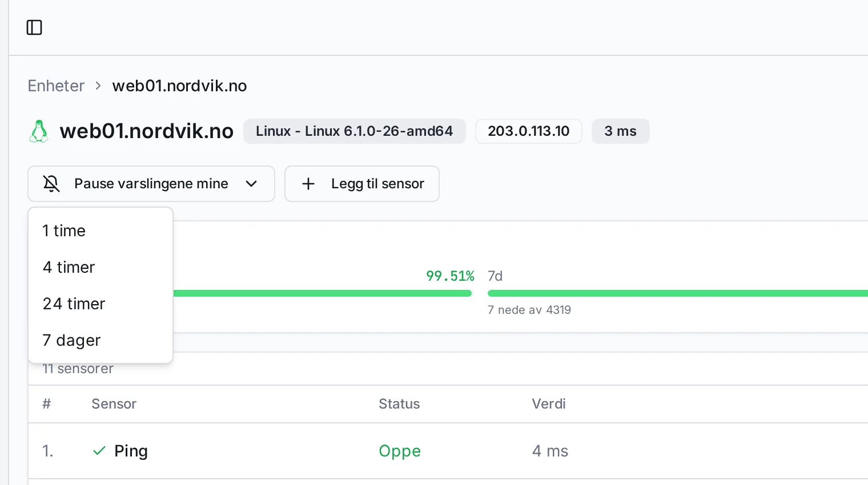
Task: Click the Sensor column header
Action: coord(114,404)
